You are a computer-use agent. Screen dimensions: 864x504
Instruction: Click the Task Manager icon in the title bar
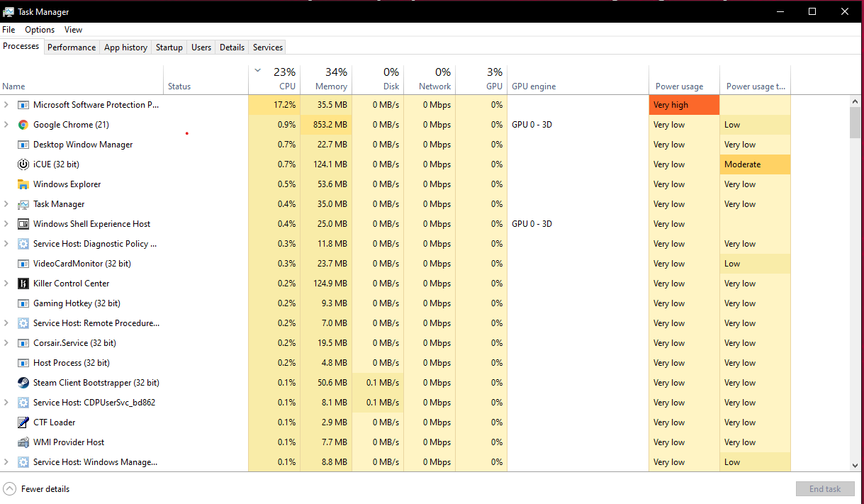click(9, 11)
